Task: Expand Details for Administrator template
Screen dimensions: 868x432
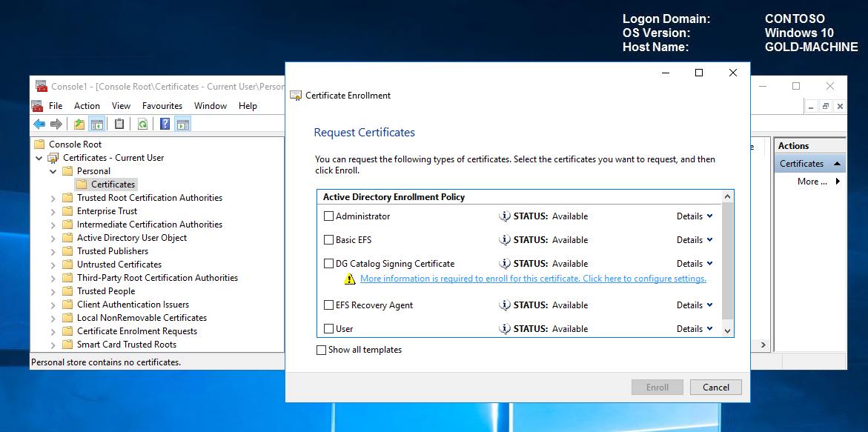Action: pos(695,216)
